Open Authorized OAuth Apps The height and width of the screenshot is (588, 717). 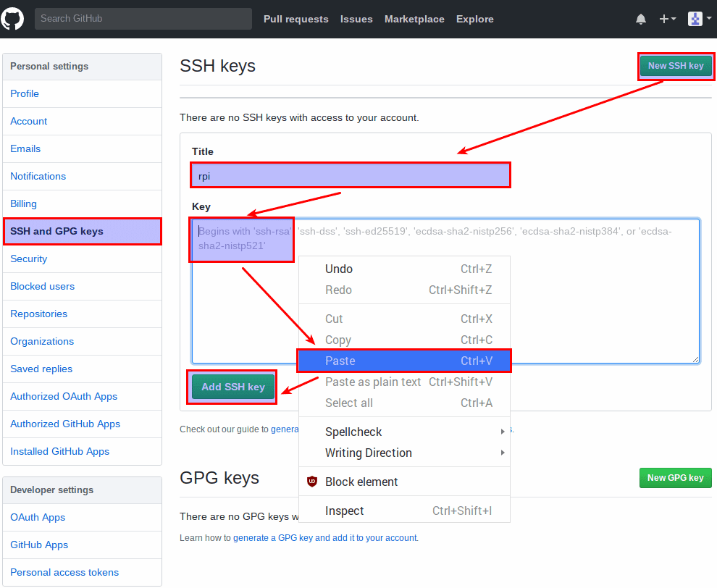83,396
